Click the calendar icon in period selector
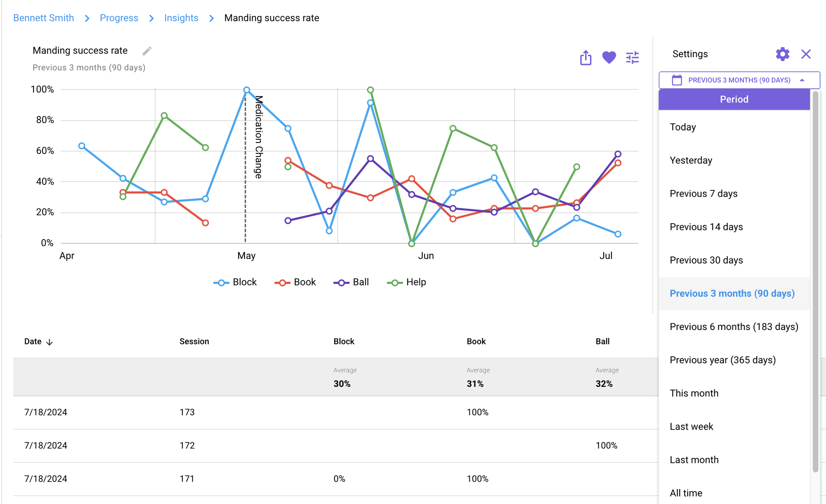This screenshot has width=826, height=504. (677, 80)
